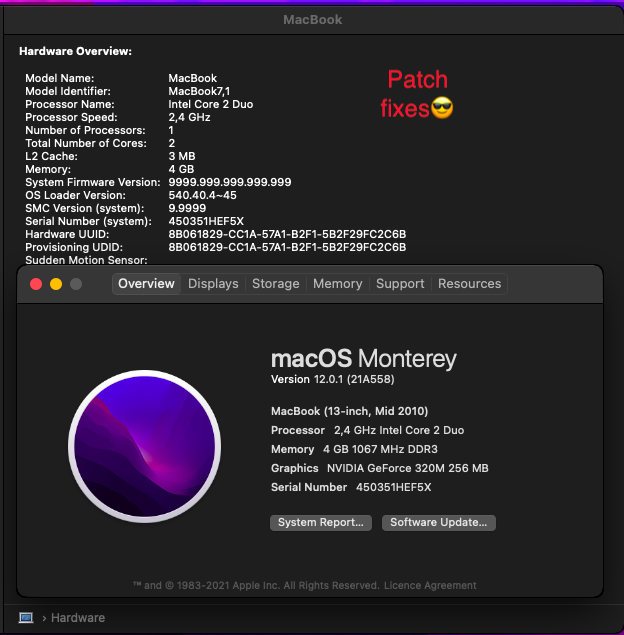Select the Processor Name value Intel Core 2 Duo
The image size is (624, 635).
tap(211, 104)
